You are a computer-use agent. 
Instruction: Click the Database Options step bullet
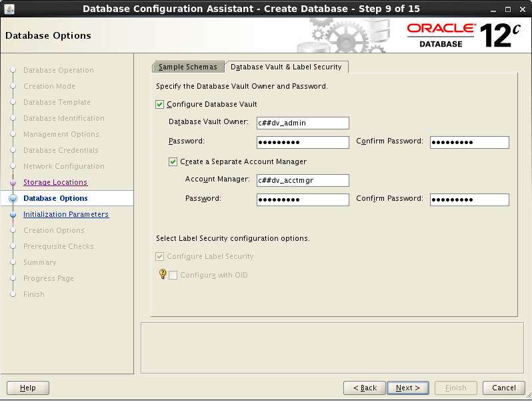click(x=13, y=198)
